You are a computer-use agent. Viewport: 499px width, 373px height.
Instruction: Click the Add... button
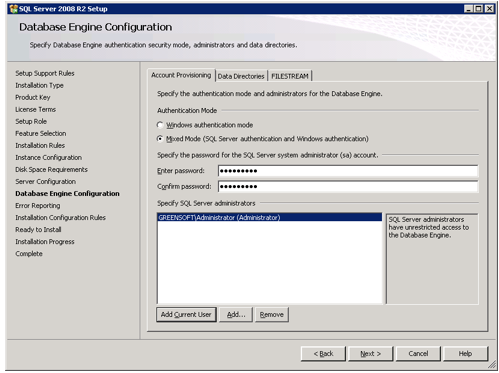(236, 314)
